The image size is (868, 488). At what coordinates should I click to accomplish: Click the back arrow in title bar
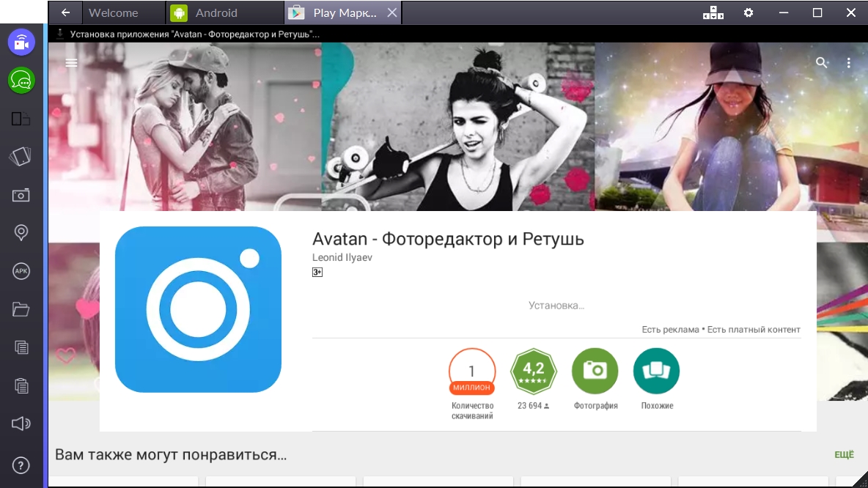click(x=66, y=12)
